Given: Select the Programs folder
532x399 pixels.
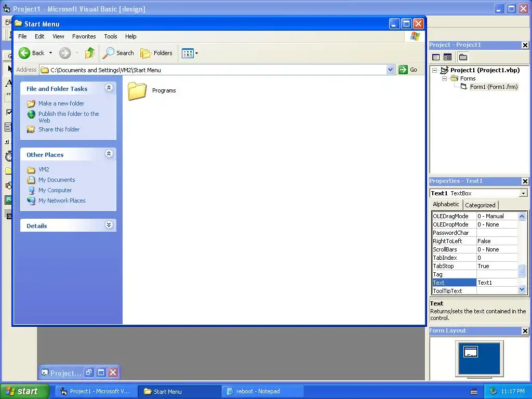Looking at the screenshot, I should (152, 90).
